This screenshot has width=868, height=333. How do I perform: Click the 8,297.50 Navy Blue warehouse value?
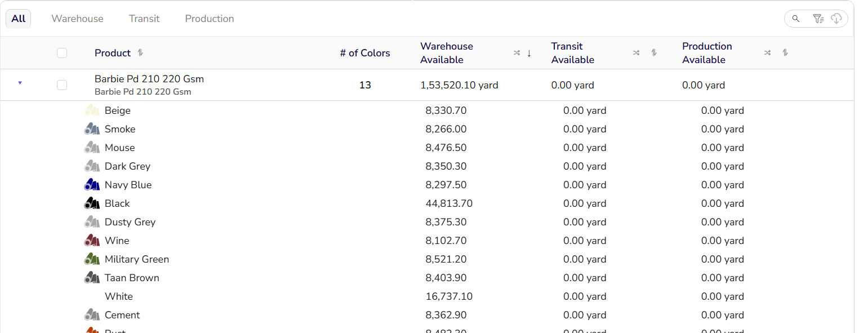(x=446, y=185)
